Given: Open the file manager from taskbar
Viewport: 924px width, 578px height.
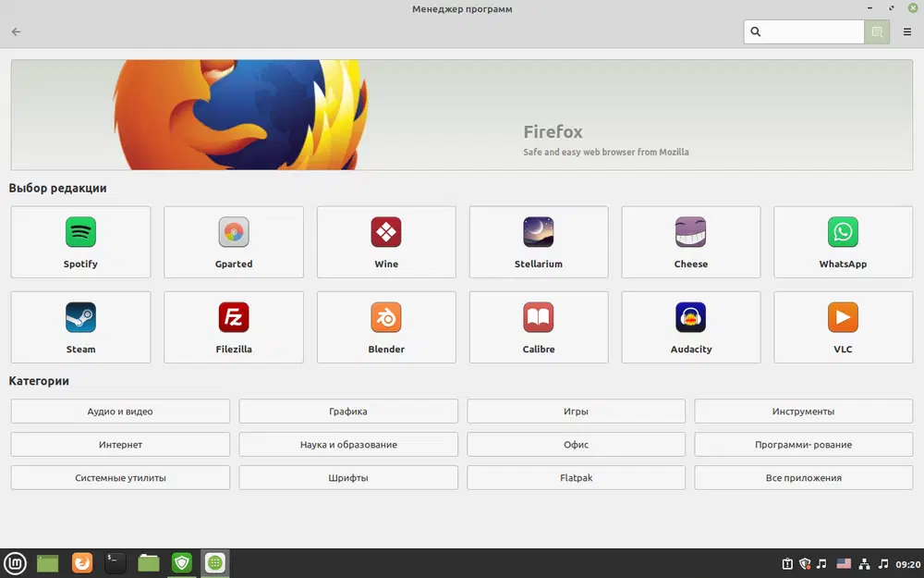Looking at the screenshot, I should 149,563.
